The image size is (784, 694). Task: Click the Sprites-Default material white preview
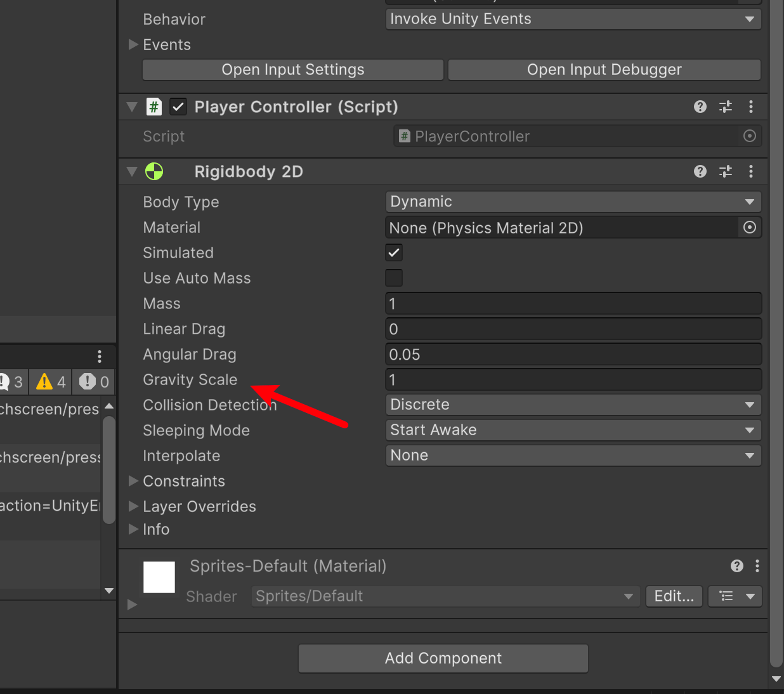coord(159,577)
